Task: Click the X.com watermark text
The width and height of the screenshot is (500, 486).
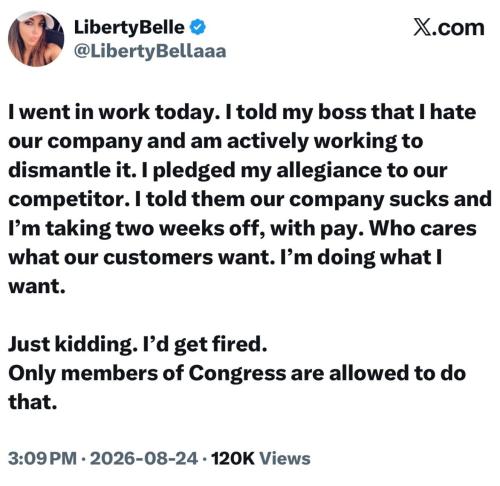Action: pyautogui.click(x=449, y=27)
